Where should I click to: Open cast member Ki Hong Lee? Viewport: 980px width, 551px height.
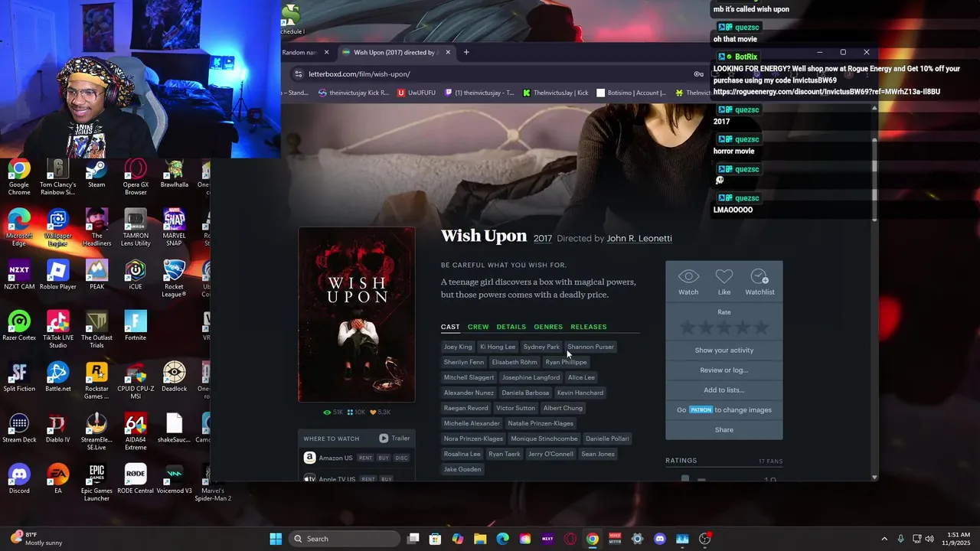[x=498, y=347]
